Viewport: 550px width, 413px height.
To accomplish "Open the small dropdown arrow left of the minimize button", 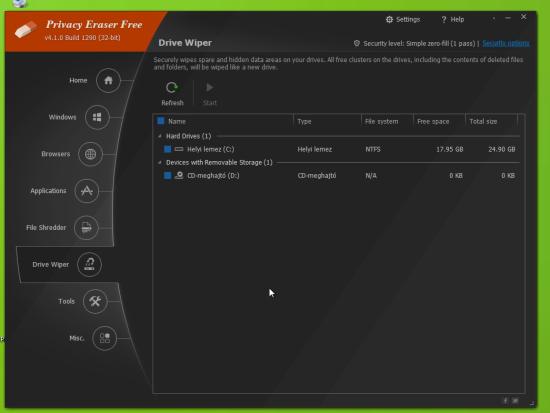I will coord(494,18).
